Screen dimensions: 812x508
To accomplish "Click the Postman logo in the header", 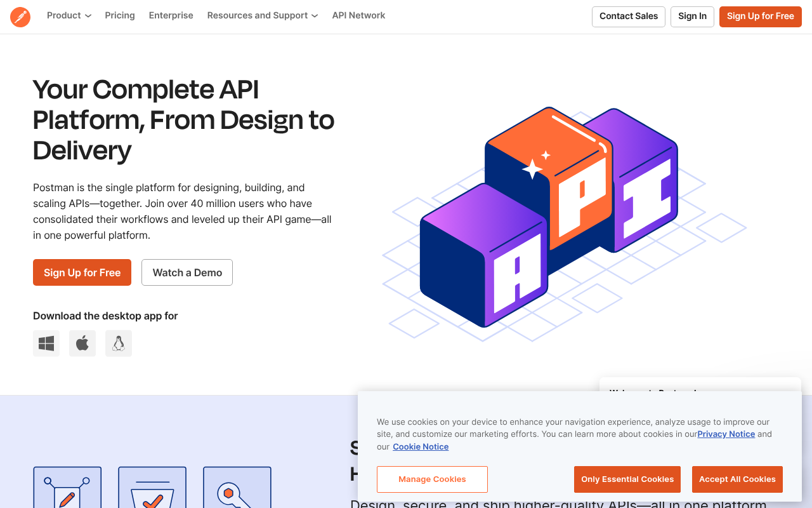I will tap(20, 17).
